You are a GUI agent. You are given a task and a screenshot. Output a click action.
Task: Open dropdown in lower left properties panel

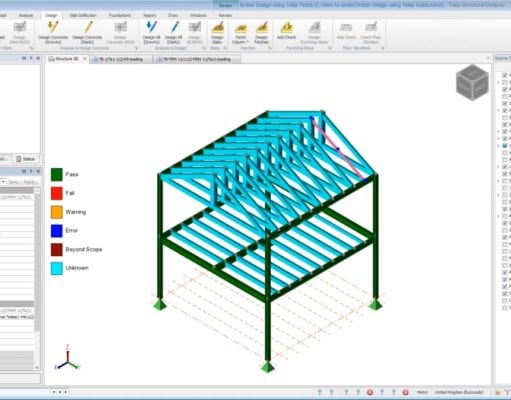click(3, 182)
